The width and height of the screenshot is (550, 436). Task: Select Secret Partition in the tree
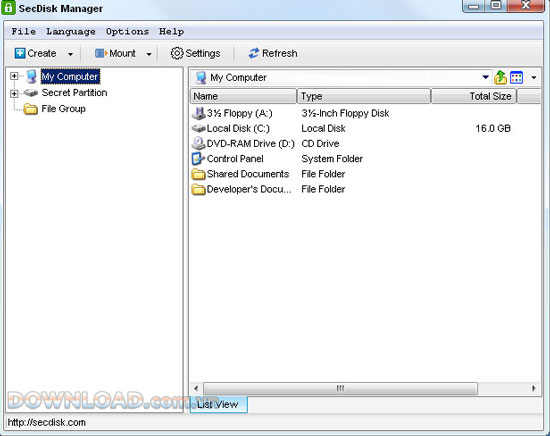click(x=74, y=93)
